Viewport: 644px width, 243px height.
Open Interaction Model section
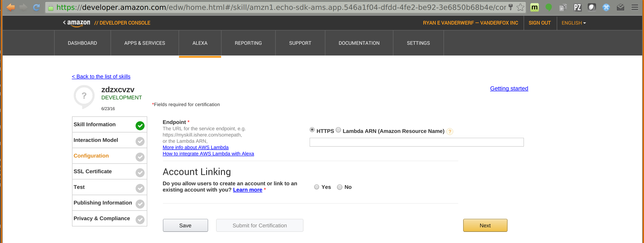[109, 140]
